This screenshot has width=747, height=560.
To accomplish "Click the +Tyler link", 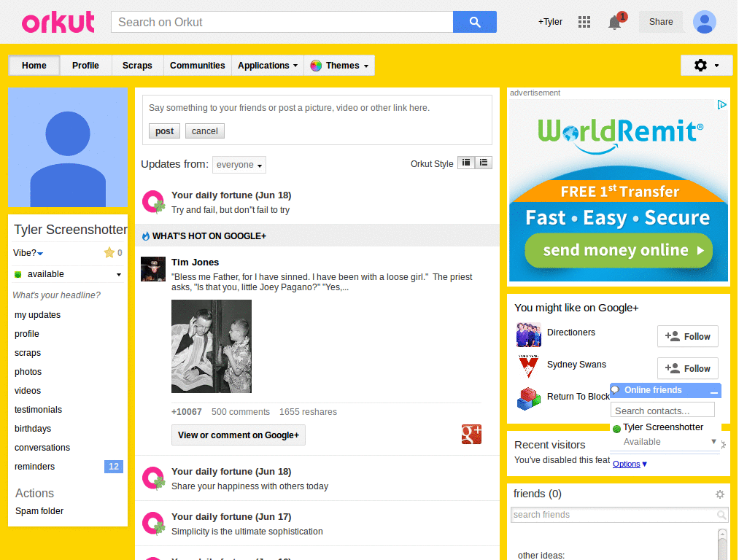I will point(550,22).
